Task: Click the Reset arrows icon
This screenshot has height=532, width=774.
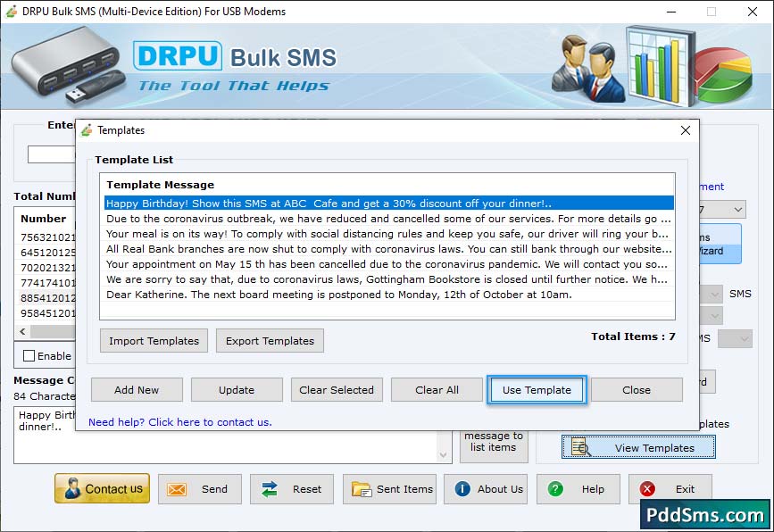Action: [270, 489]
